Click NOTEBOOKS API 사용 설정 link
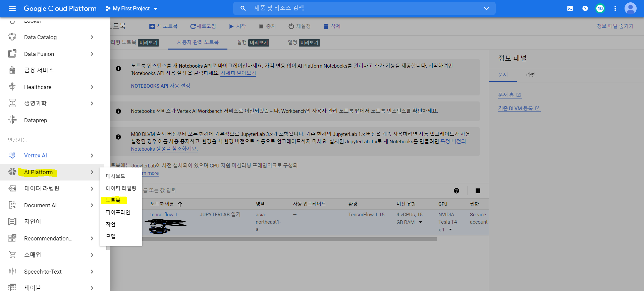This screenshot has height=291, width=644. (x=161, y=86)
